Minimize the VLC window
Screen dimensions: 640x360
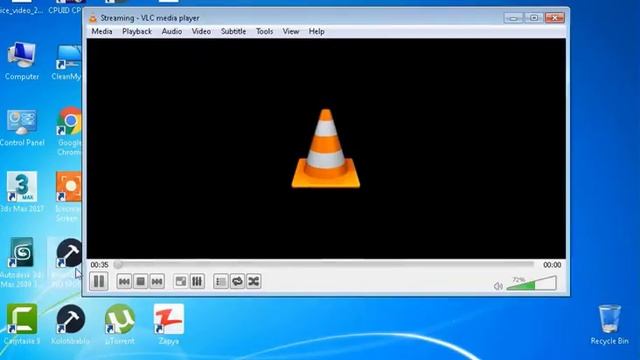coord(513,18)
